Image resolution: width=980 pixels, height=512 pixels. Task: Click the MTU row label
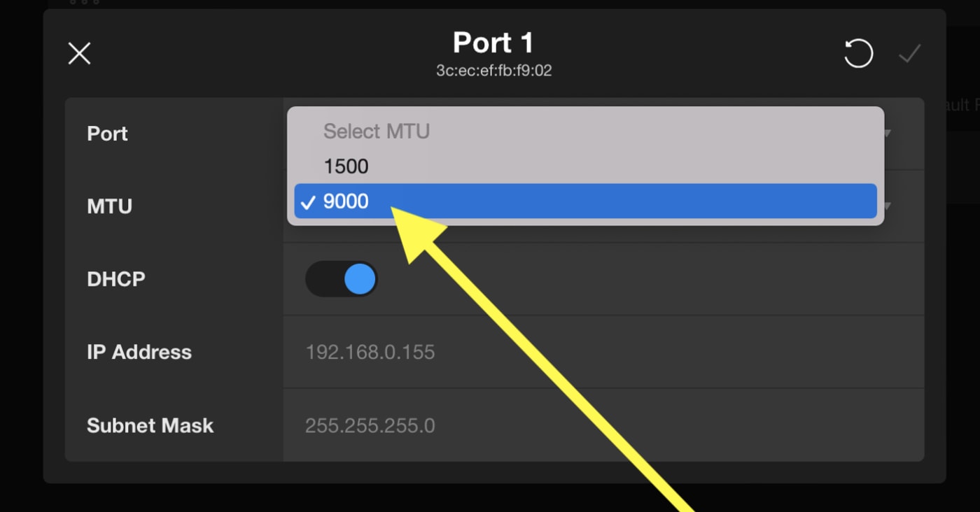coord(109,206)
